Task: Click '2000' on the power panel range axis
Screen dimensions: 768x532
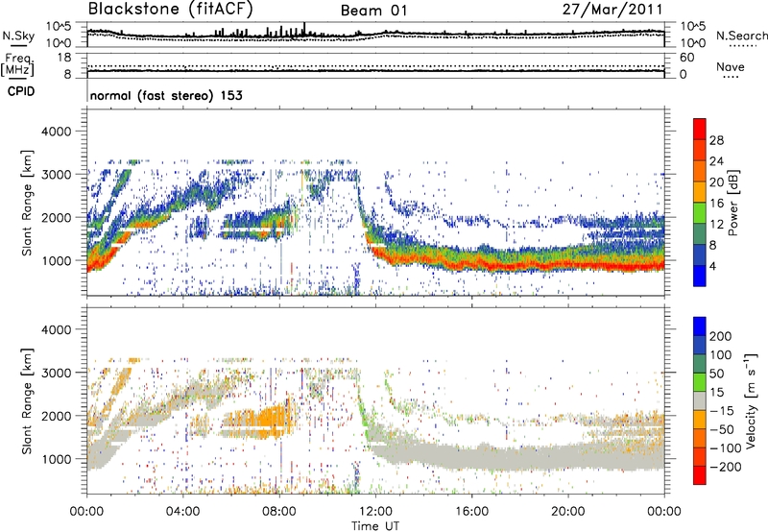Action: point(57,217)
